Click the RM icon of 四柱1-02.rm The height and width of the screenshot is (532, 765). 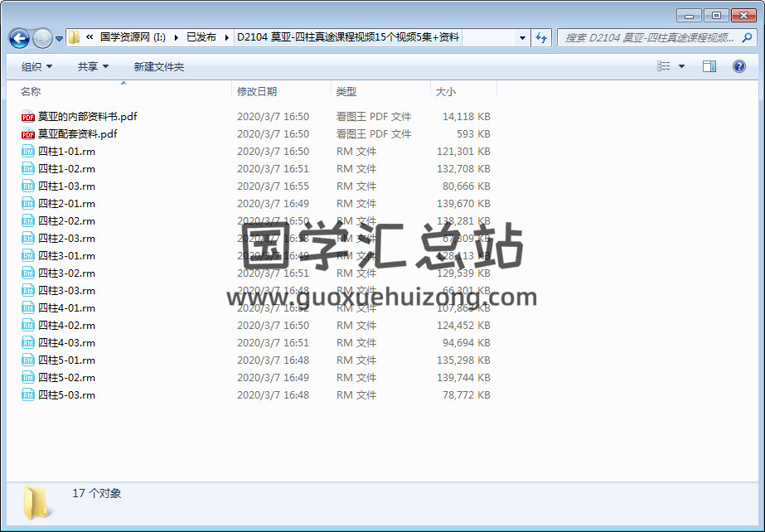click(x=28, y=169)
